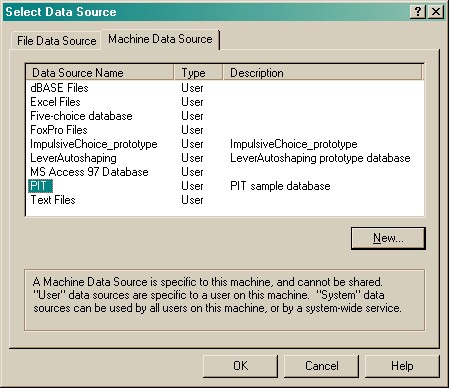Click the Description column header
The image size is (449, 388).
click(323, 73)
